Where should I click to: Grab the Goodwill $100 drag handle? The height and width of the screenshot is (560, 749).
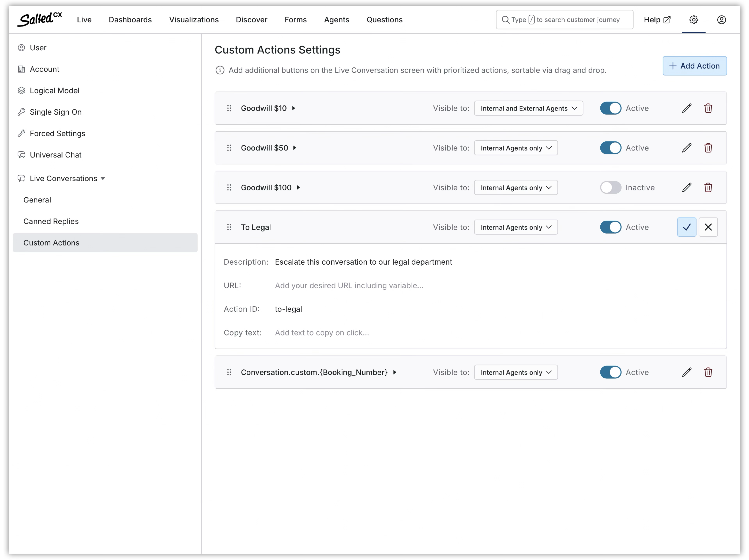[x=229, y=188]
